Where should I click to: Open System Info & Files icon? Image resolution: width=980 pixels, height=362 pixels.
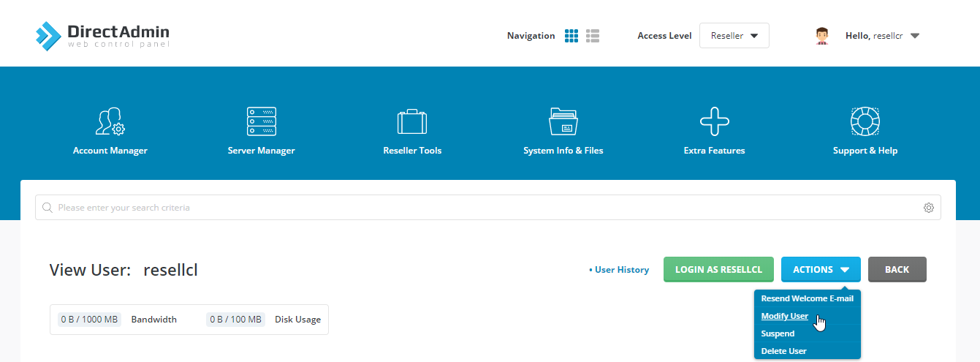tap(563, 121)
